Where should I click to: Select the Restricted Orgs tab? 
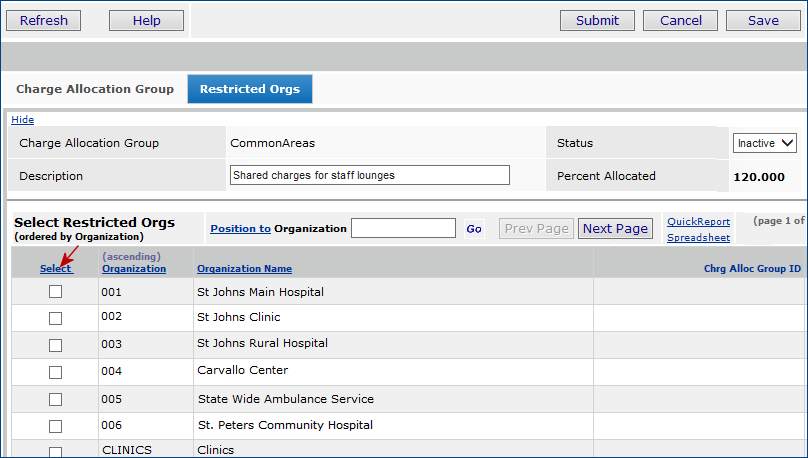(x=250, y=89)
